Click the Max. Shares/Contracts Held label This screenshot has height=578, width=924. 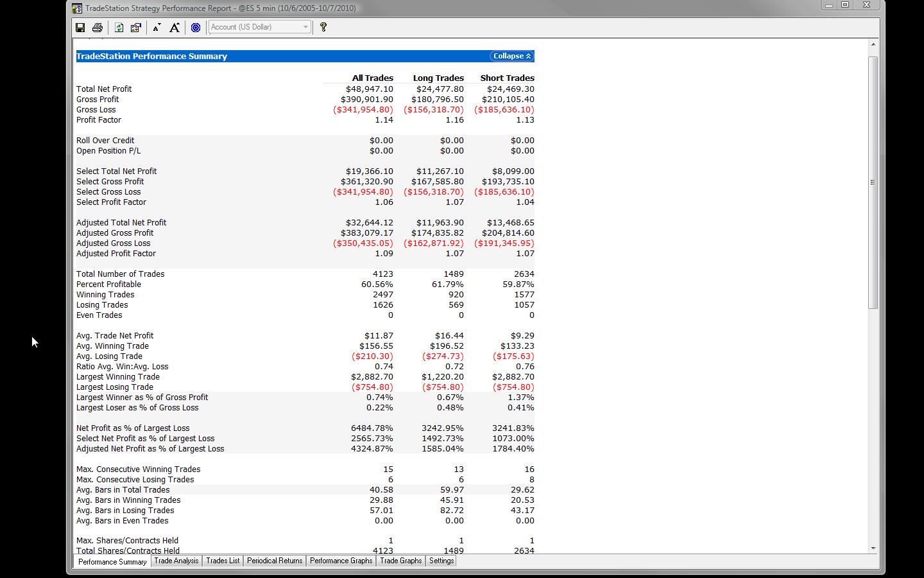point(128,541)
